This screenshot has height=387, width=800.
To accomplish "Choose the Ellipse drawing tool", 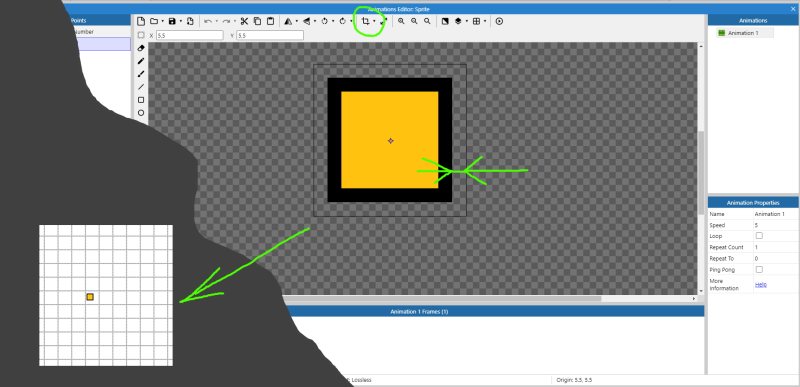I will click(141, 113).
